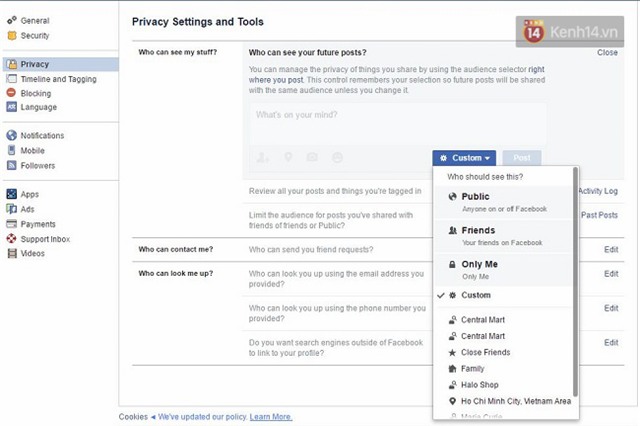Click the What's on your mind field

(396, 116)
